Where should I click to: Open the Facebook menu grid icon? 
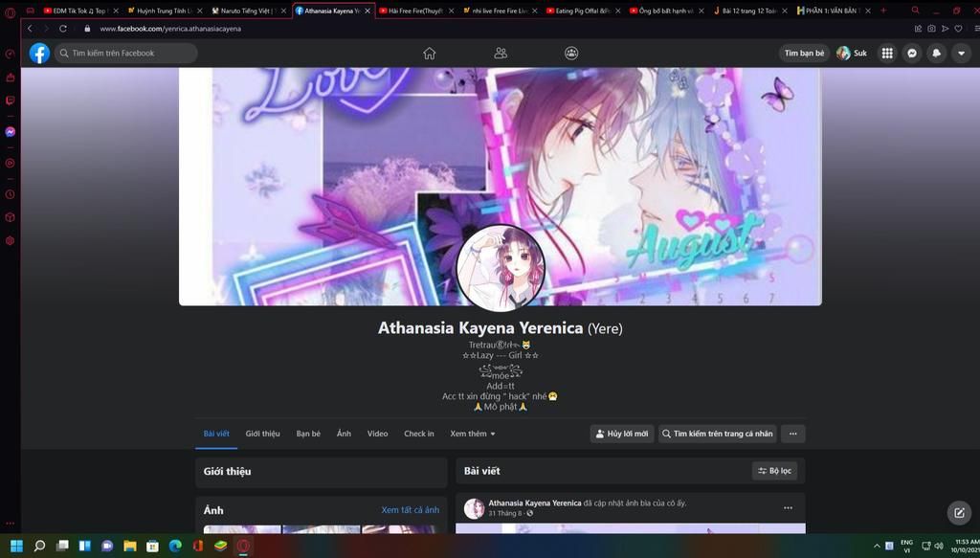pyautogui.click(x=887, y=53)
